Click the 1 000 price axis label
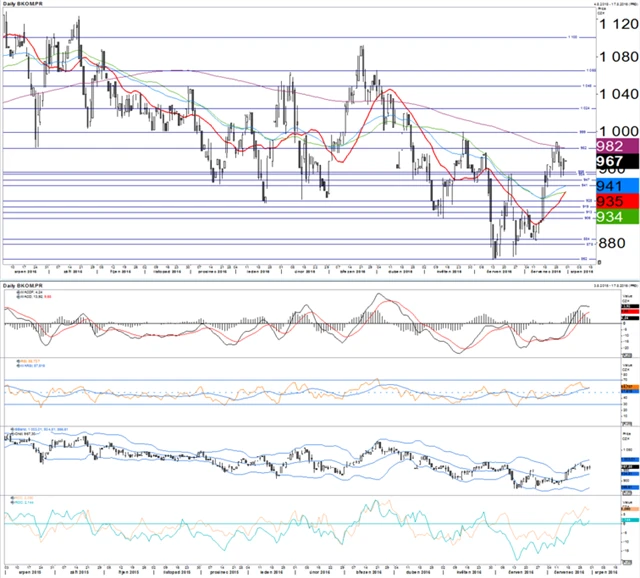This screenshot has height=578, width=640. point(615,130)
